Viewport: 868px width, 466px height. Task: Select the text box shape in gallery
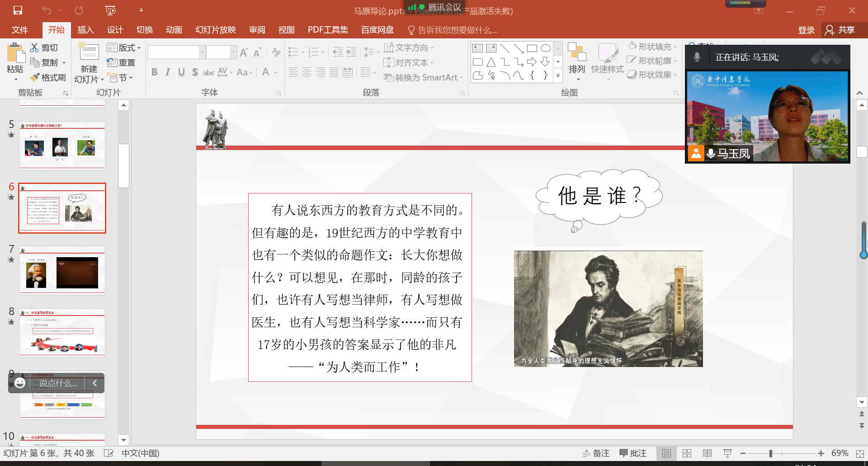coord(478,48)
